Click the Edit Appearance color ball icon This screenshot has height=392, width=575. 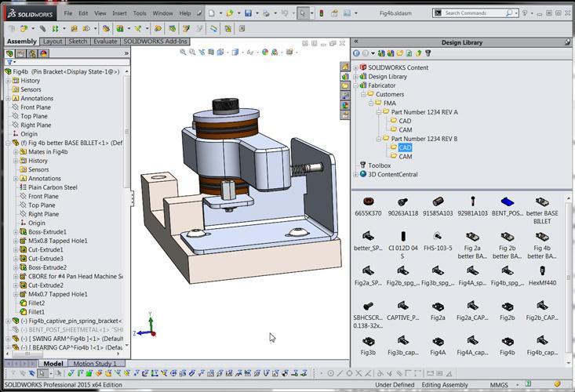point(265,52)
